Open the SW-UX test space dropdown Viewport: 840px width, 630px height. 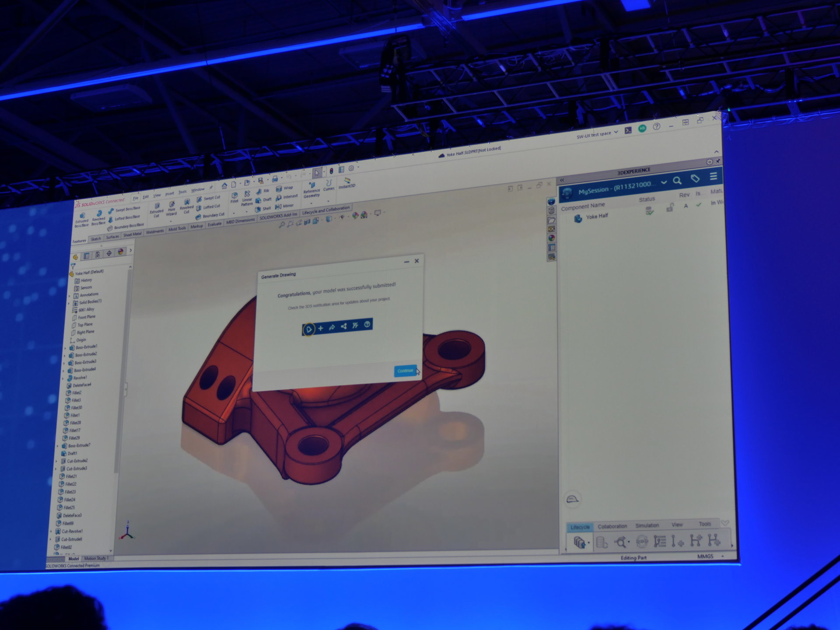coord(597,134)
